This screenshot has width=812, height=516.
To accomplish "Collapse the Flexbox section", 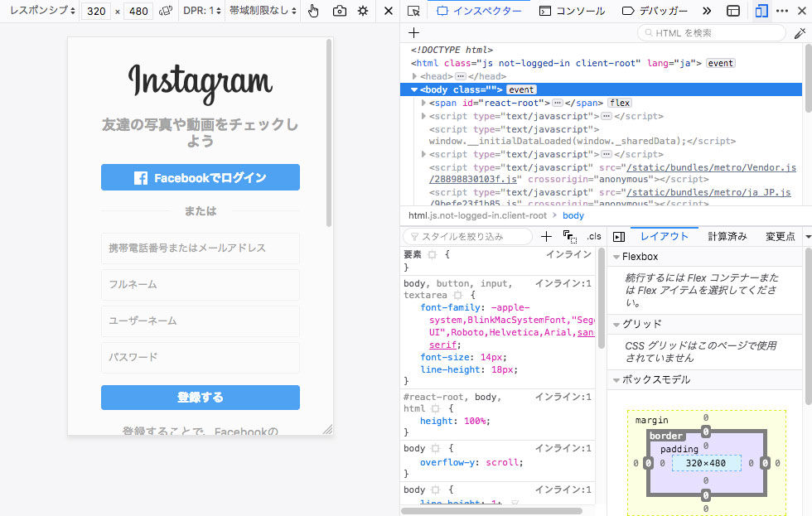I will click(x=616, y=257).
